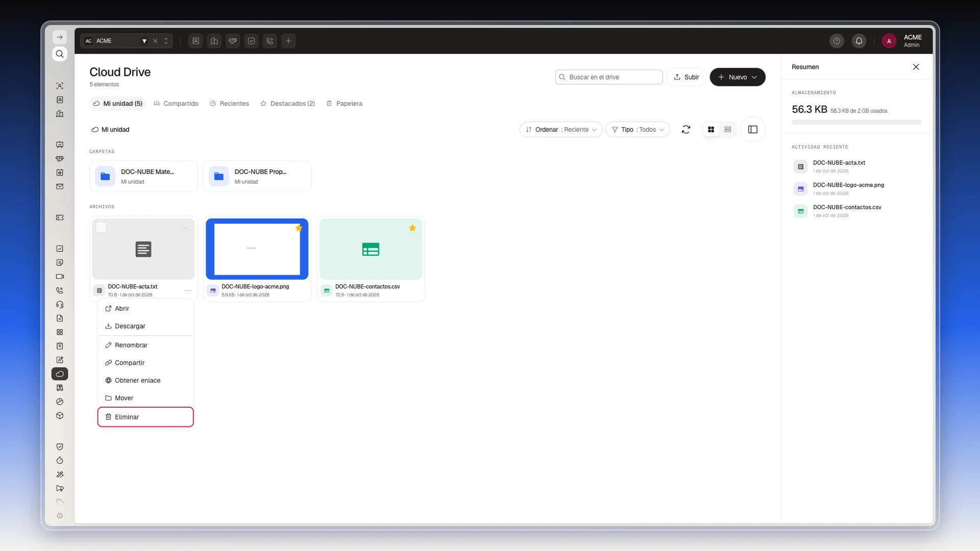
Task: Unstar DOC-NUBE-contactos.csv
Action: [412, 228]
